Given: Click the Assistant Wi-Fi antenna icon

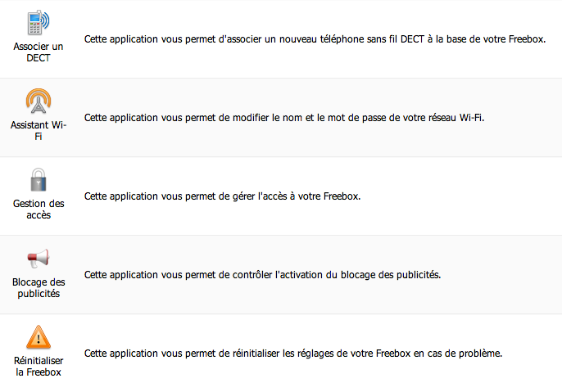Looking at the screenshot, I should click(x=39, y=100).
